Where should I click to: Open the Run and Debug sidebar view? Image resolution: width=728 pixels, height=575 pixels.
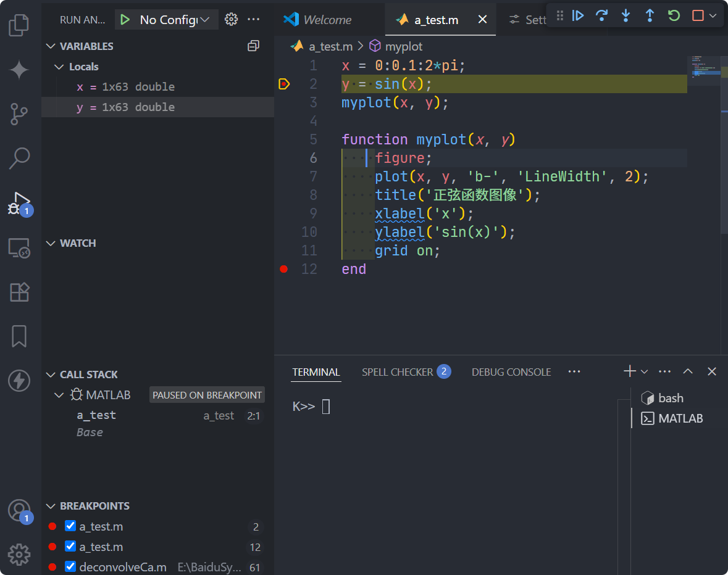click(x=19, y=202)
